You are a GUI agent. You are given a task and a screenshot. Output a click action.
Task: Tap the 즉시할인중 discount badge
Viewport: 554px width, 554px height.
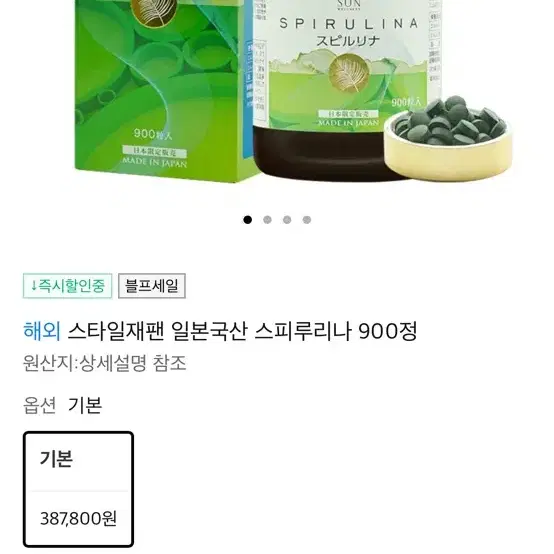67,286
